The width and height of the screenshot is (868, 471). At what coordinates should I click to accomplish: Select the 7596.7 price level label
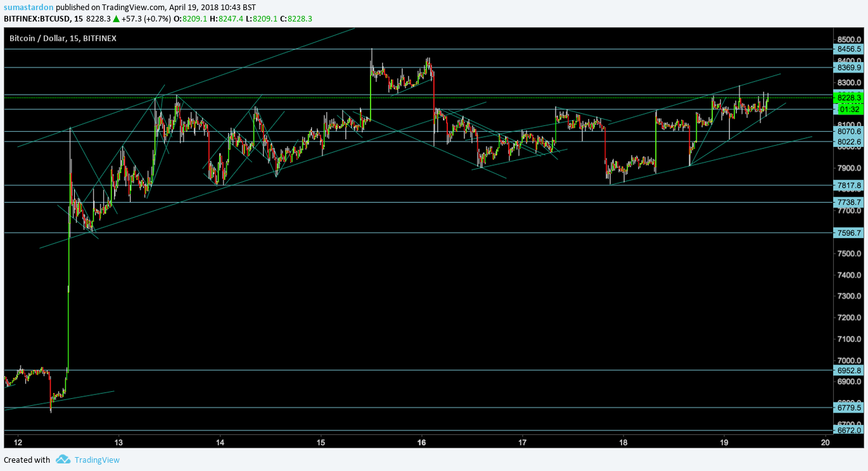849,232
